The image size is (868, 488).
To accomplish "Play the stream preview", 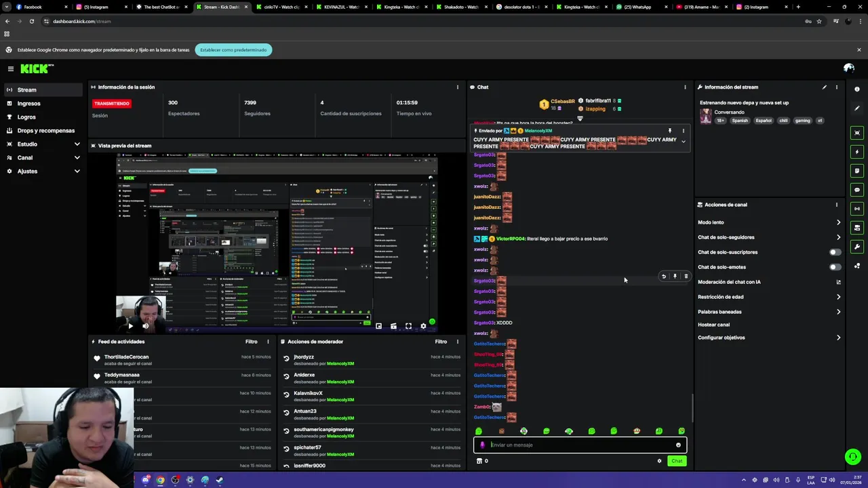I will 130,326.
